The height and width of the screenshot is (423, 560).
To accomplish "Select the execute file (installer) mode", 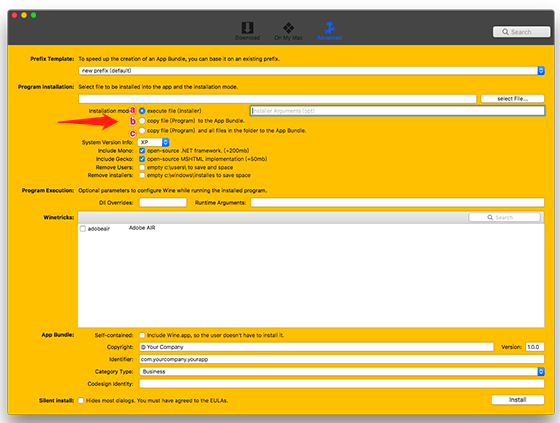I will (142, 111).
